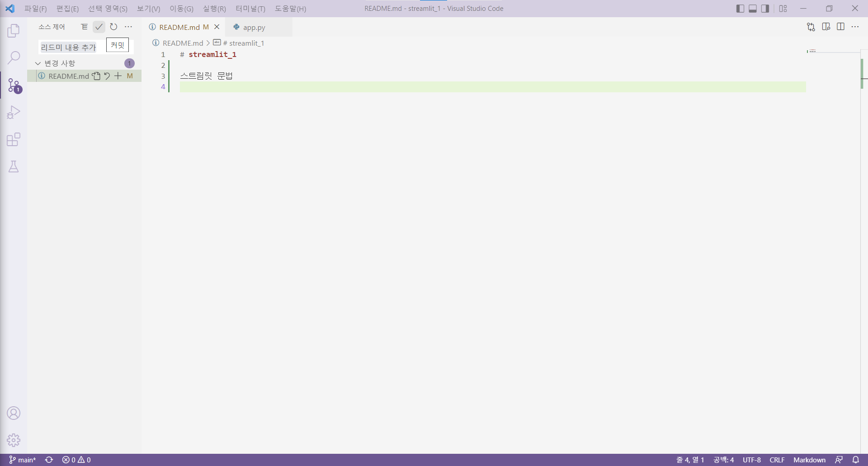Click the changes count badge 1
Viewport: 868px width, 466px height.
pyautogui.click(x=129, y=63)
